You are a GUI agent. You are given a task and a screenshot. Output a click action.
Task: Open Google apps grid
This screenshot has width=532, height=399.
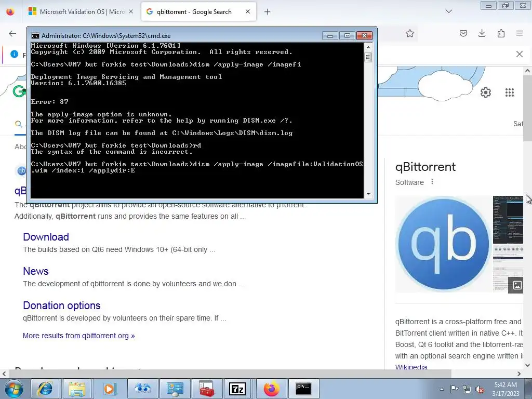509,92
